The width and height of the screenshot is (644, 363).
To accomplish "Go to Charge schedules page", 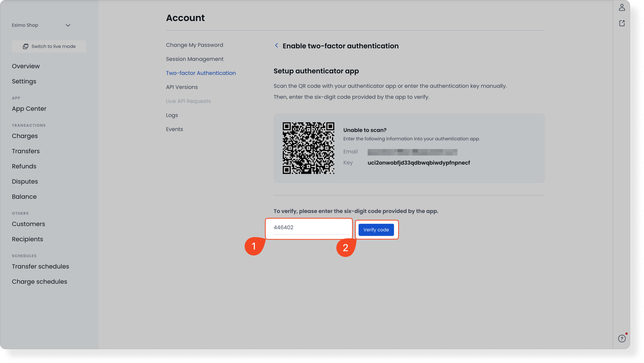I will tap(40, 281).
